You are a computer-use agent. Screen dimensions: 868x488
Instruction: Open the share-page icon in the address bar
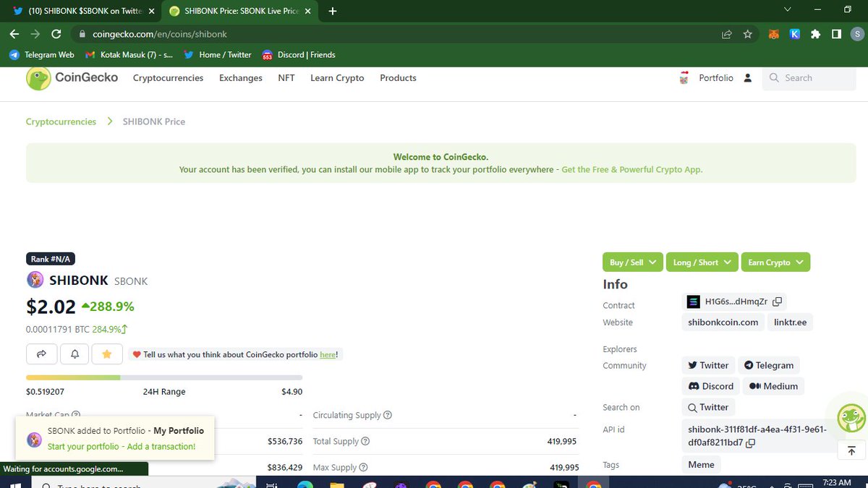727,34
